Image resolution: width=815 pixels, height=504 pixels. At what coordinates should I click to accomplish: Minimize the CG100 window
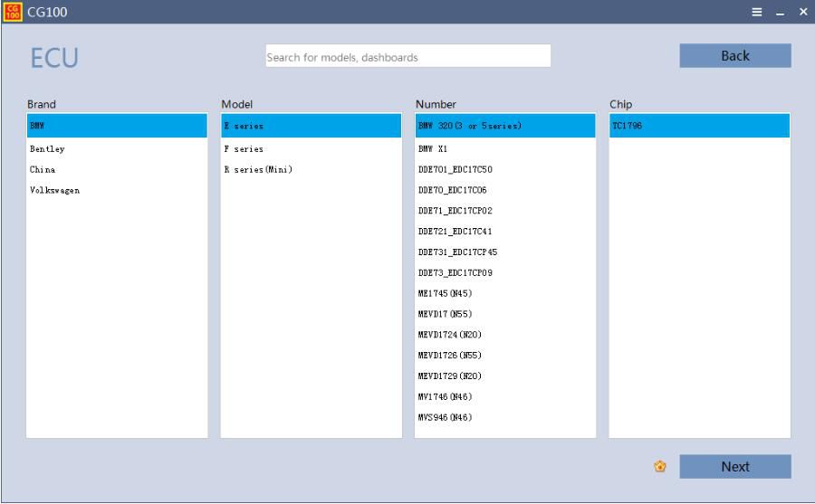(x=781, y=12)
